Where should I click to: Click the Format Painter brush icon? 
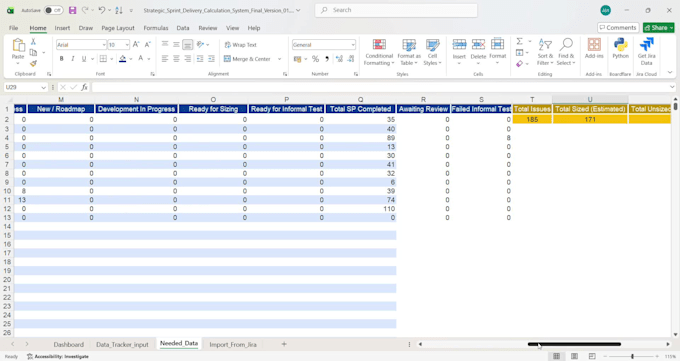pyautogui.click(x=33, y=63)
